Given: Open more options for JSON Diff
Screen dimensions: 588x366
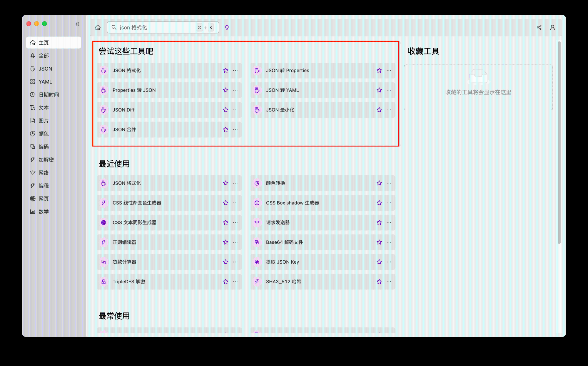Looking at the screenshot, I should (x=235, y=110).
